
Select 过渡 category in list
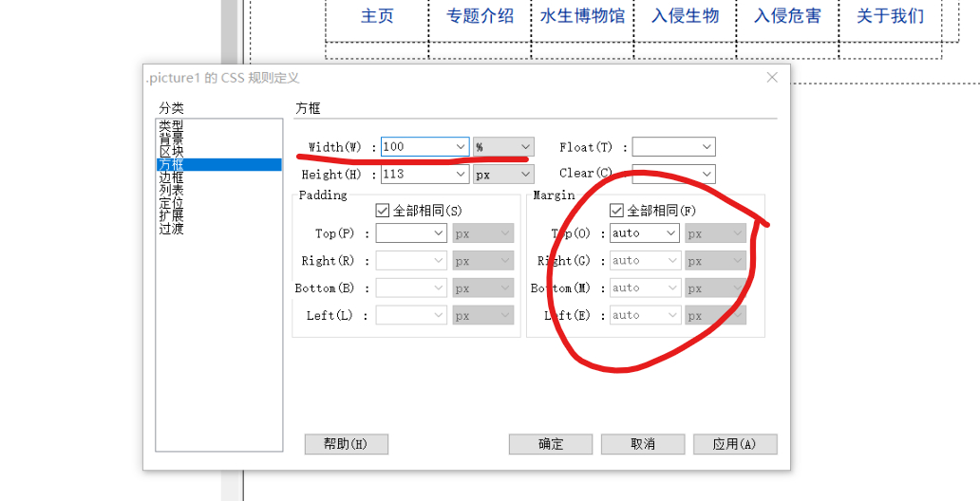[x=218, y=229]
